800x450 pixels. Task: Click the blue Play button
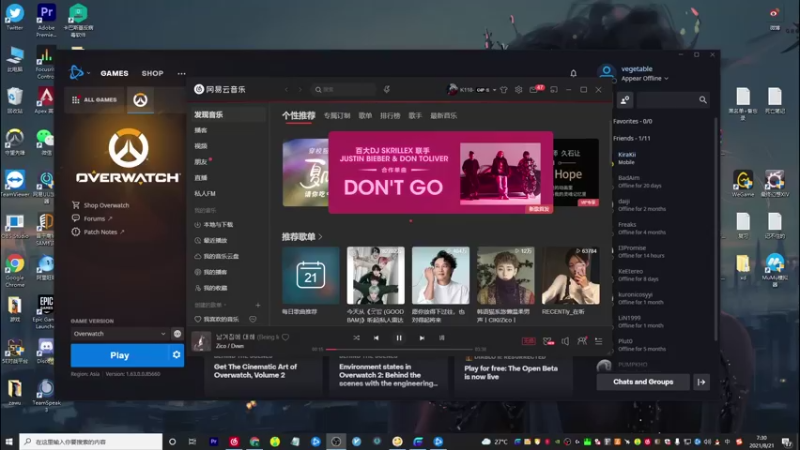(119, 355)
